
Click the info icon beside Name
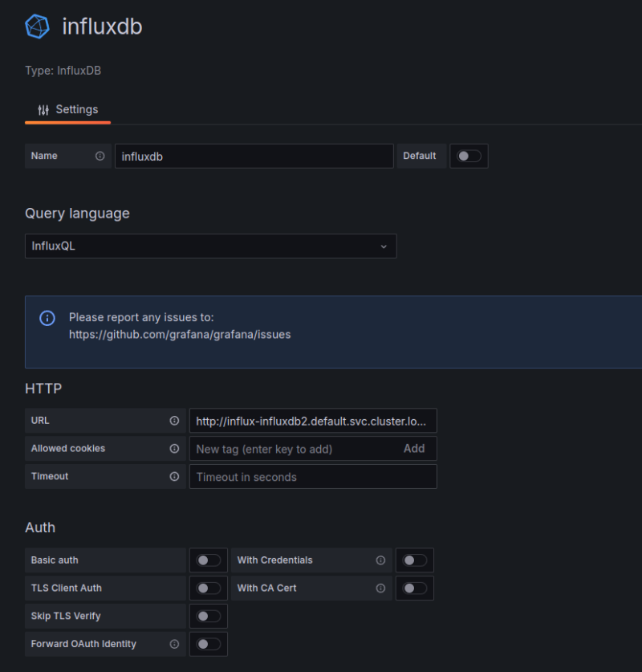pos(100,156)
